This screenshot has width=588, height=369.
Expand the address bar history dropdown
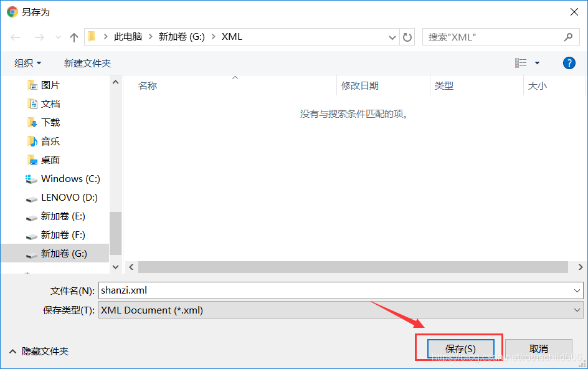pyautogui.click(x=392, y=37)
